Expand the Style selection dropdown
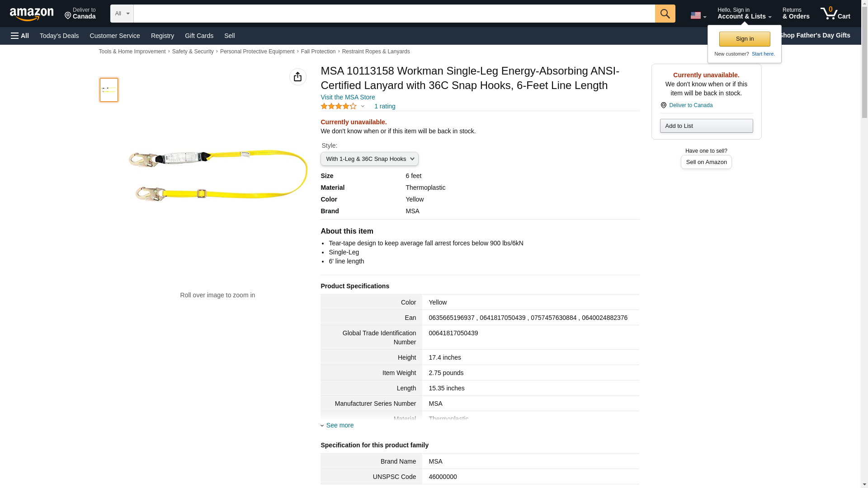This screenshot has height=488, width=868. click(x=369, y=159)
